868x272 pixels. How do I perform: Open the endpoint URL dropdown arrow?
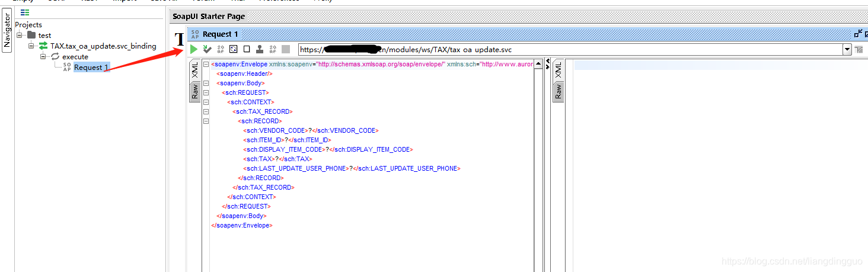pyautogui.click(x=847, y=50)
